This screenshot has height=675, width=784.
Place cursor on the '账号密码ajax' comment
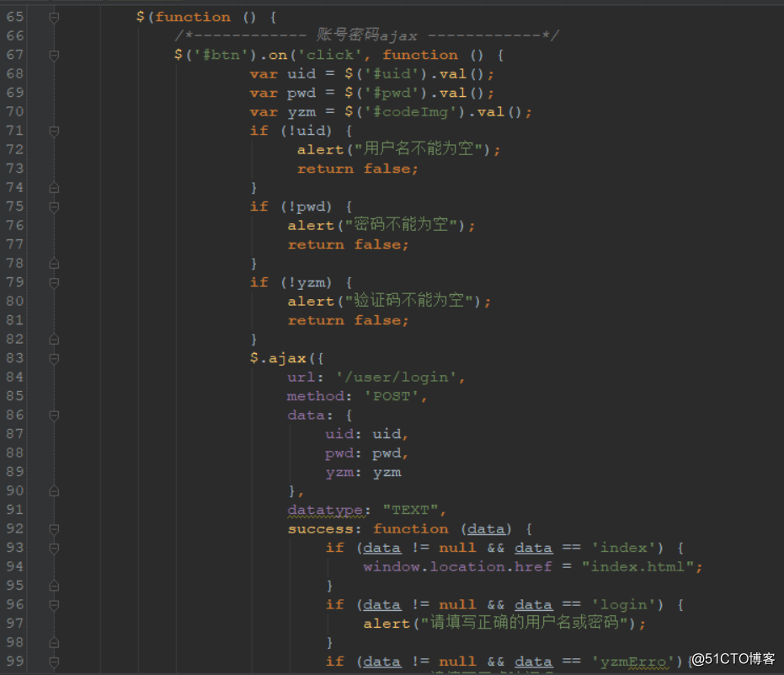pyautogui.click(x=366, y=35)
